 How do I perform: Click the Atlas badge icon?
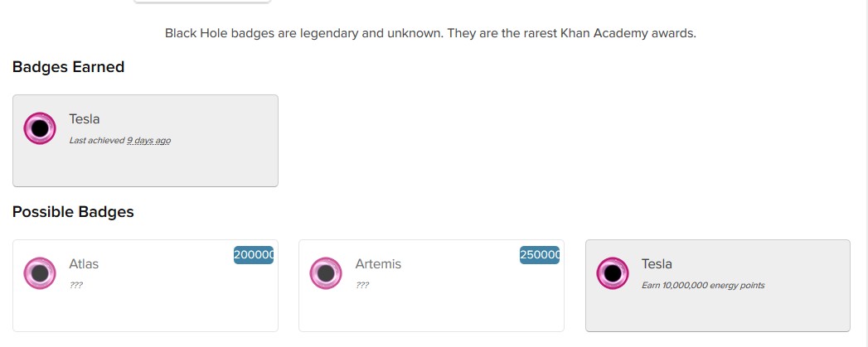(40, 273)
